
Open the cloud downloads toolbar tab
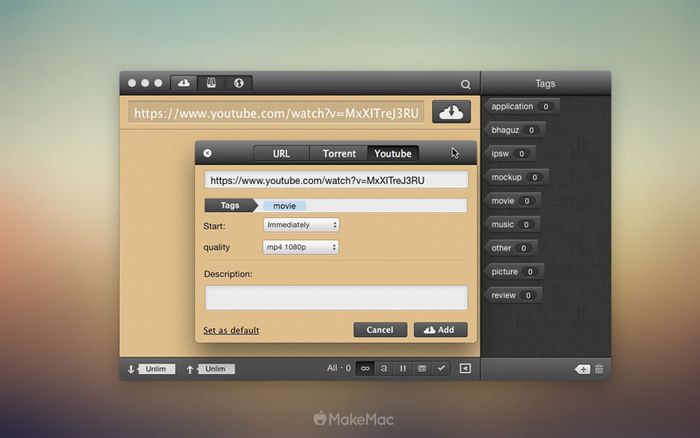point(184,83)
